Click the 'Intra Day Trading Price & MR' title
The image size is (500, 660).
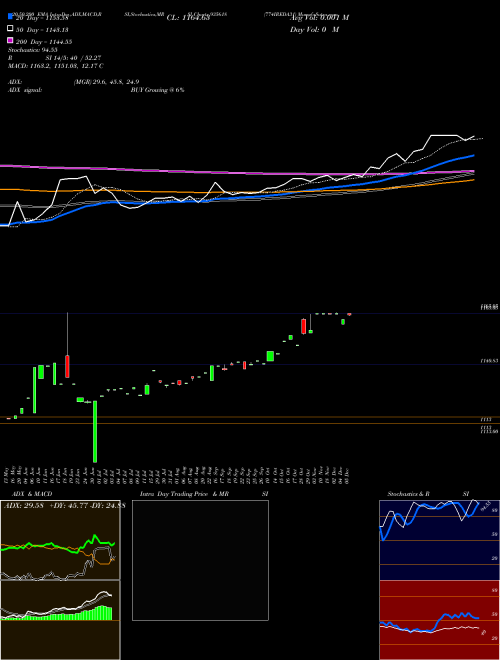click(x=184, y=494)
